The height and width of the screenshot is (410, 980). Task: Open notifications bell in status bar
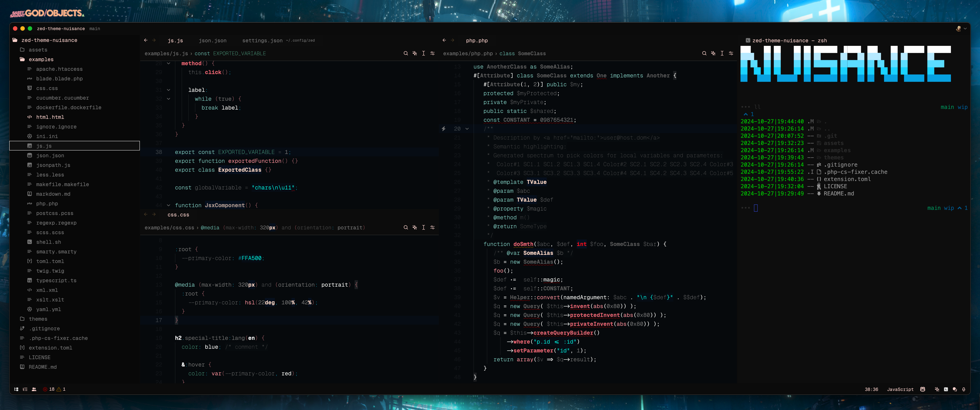tap(964, 389)
